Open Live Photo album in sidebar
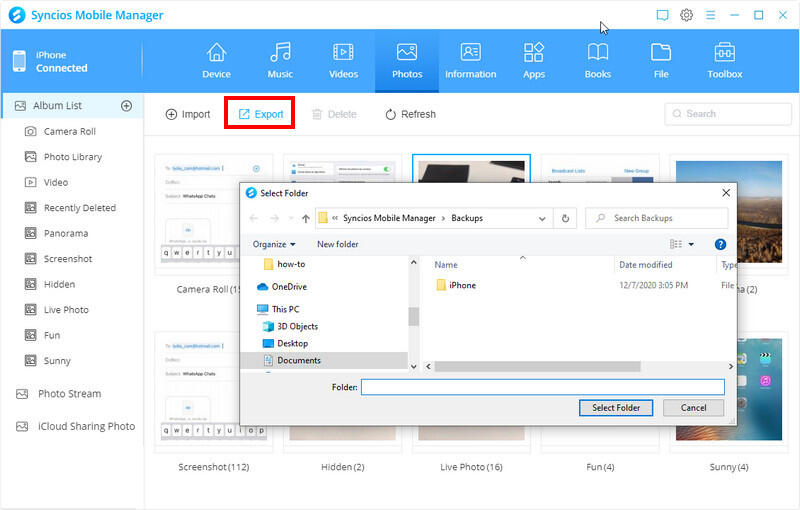Screen dimensions: 800x510 coord(66,310)
